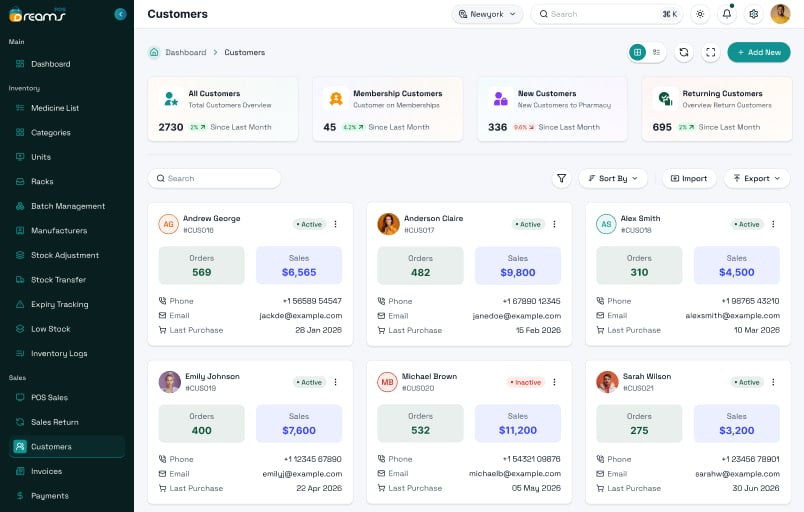This screenshot has height=512, width=804.
Task: Click the POS Sales sidebar icon
Action: [x=20, y=397]
